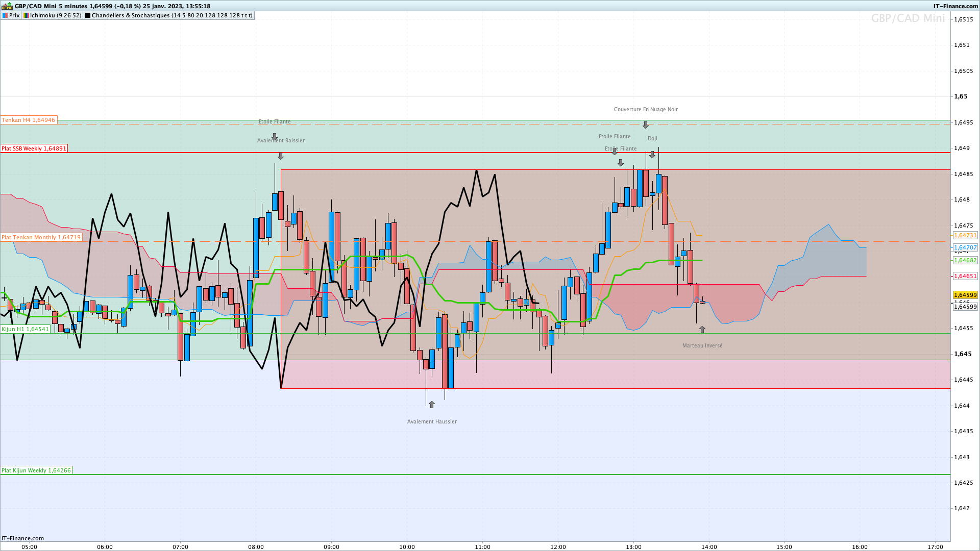Click the red 1,64651 price tag
Screen dimensions: 980x551
tap(965, 277)
